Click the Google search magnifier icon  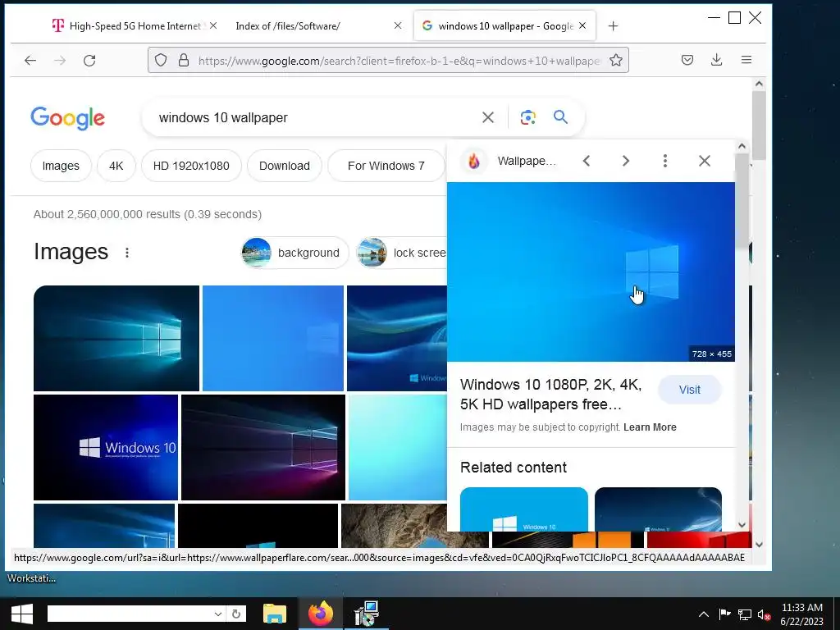[x=560, y=116]
